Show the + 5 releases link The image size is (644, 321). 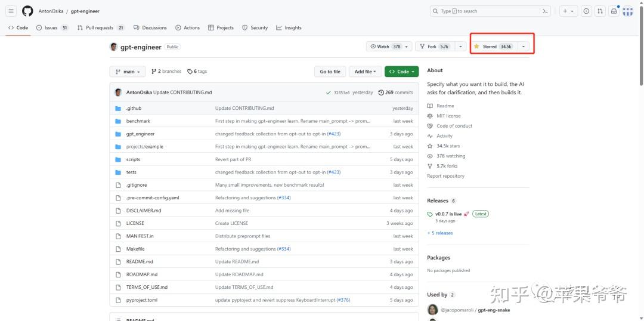[x=440, y=233]
